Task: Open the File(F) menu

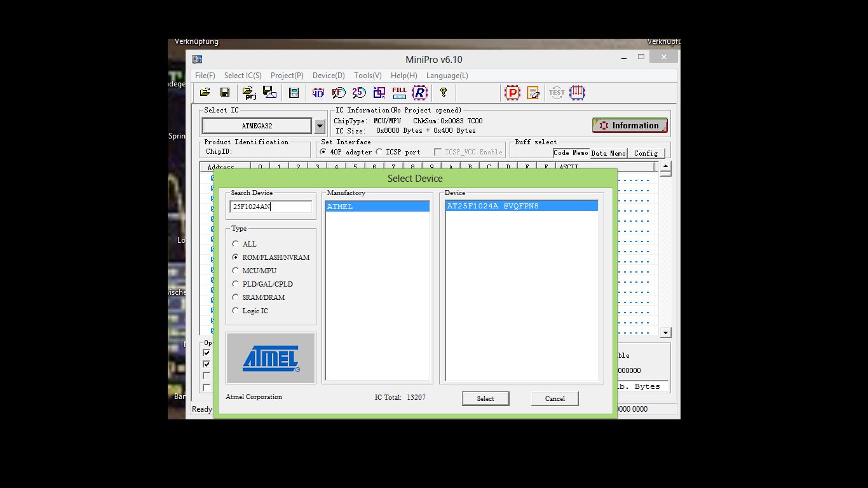Action: click(x=205, y=76)
